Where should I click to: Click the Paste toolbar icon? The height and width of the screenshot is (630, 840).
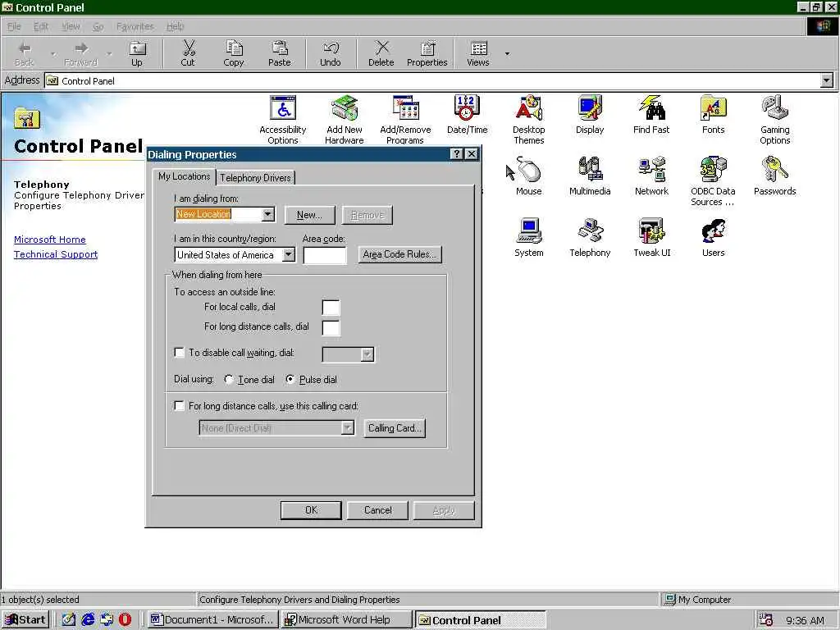[x=279, y=53]
